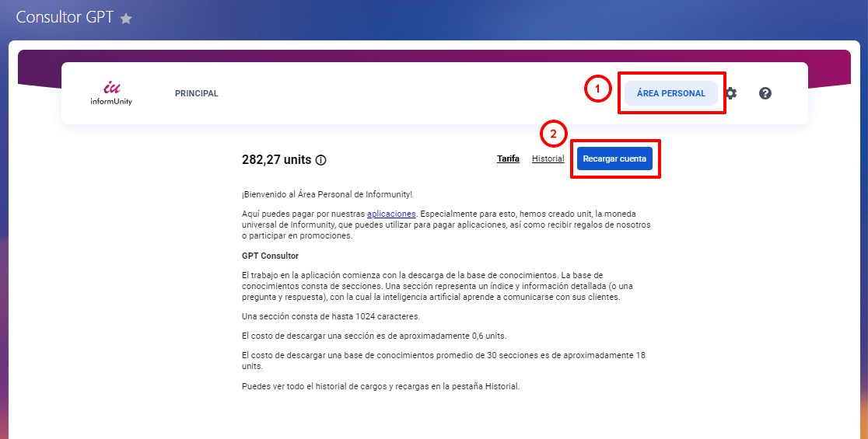Viewport: 868px width, 439px height.
Task: Click the sentence about 0,6 units cost
Action: tap(374, 336)
